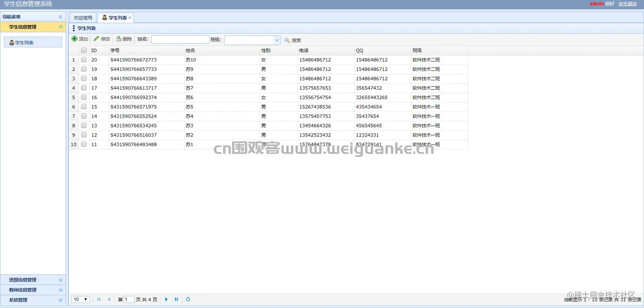
Task: Check the row for 苏4
Action: (84, 116)
